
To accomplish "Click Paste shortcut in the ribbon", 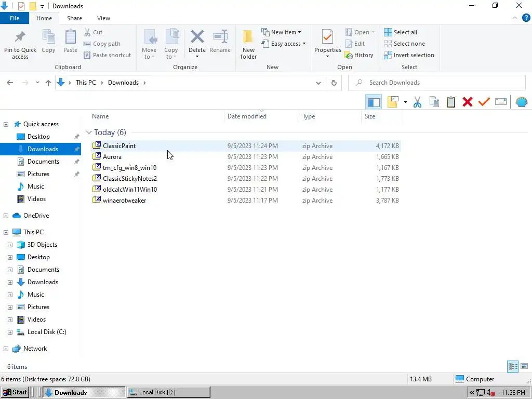I will (x=107, y=55).
